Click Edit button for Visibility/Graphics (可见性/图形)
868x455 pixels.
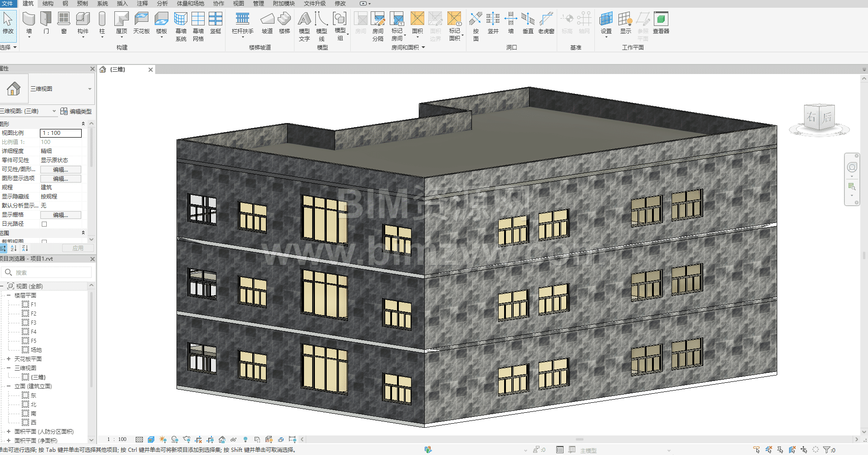(x=60, y=169)
